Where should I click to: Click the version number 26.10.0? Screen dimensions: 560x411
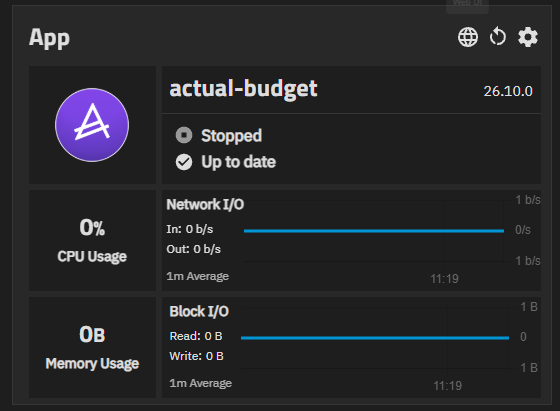508,91
